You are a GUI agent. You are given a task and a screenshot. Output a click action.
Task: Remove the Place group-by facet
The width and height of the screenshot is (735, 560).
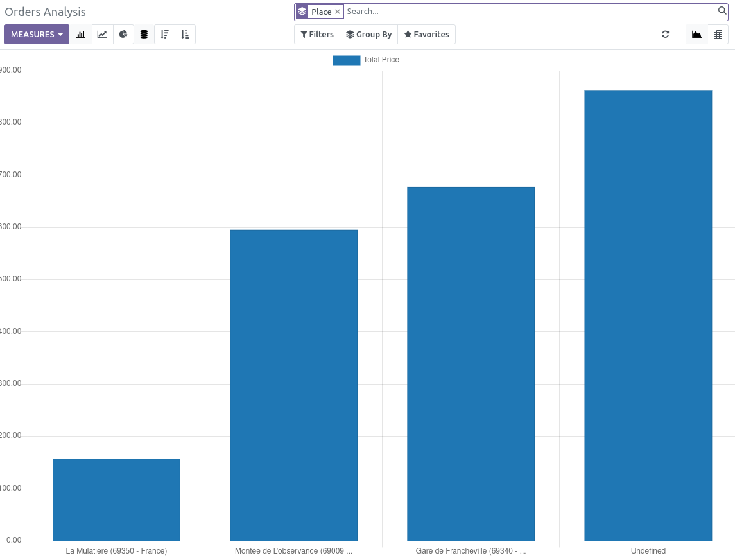point(337,12)
